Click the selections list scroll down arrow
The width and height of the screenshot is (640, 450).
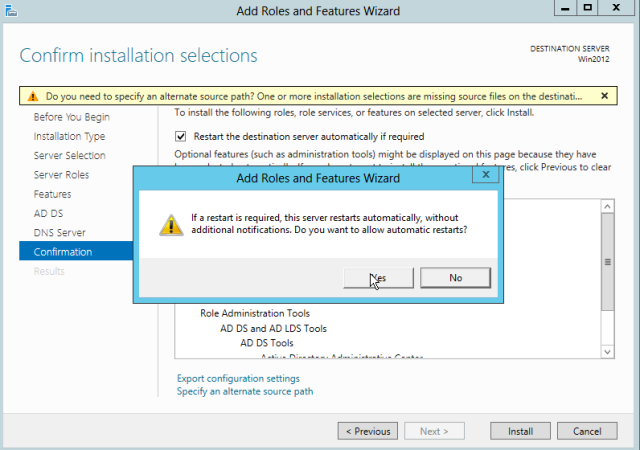click(x=606, y=351)
